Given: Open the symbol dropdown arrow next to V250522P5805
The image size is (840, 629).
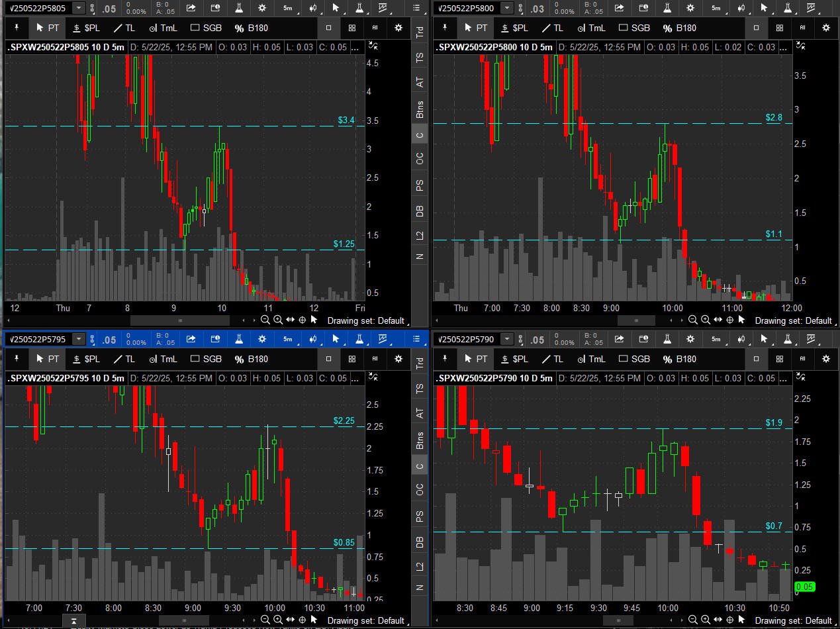Looking at the screenshot, I should tap(79, 8).
